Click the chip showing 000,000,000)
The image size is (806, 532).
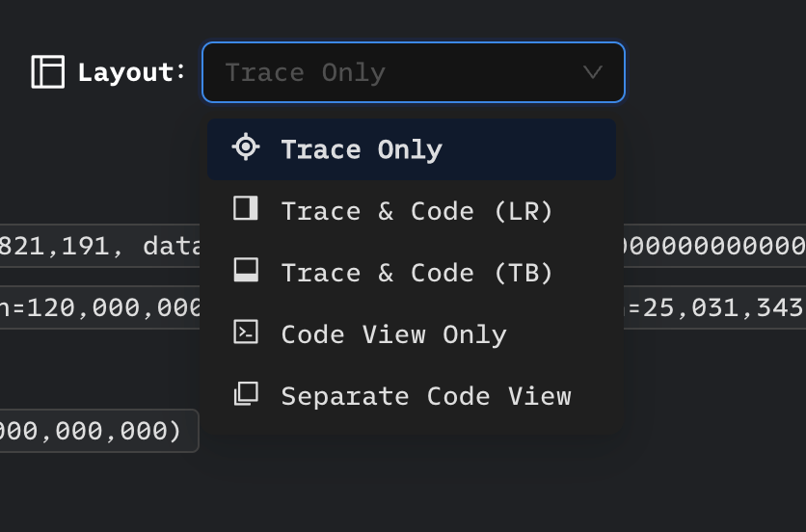(x=96, y=431)
